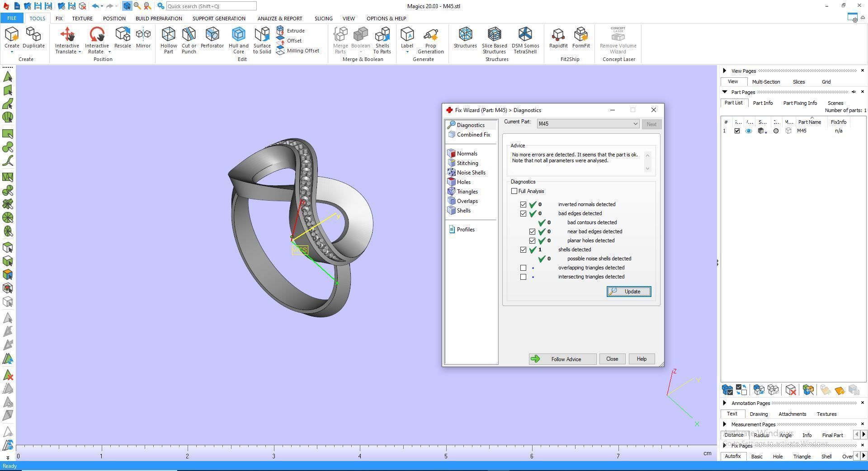Image resolution: width=868 pixels, height=471 pixels.
Task: Expand the Measurement Pages panel
Action: coord(725,424)
